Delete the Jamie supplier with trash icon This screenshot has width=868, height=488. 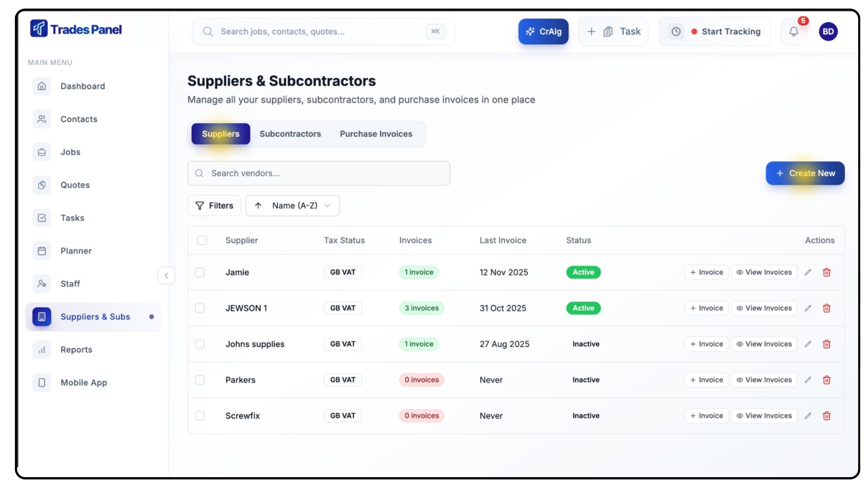(826, 272)
